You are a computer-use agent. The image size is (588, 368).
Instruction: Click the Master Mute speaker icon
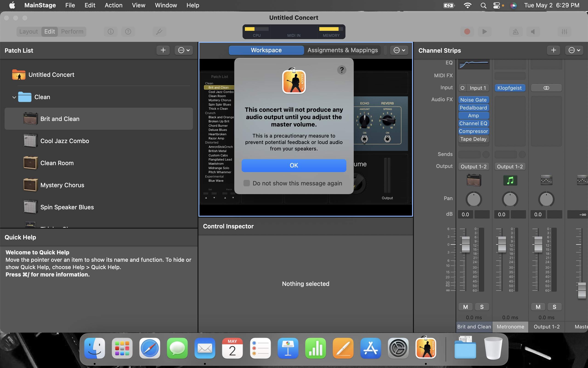tap(533, 32)
